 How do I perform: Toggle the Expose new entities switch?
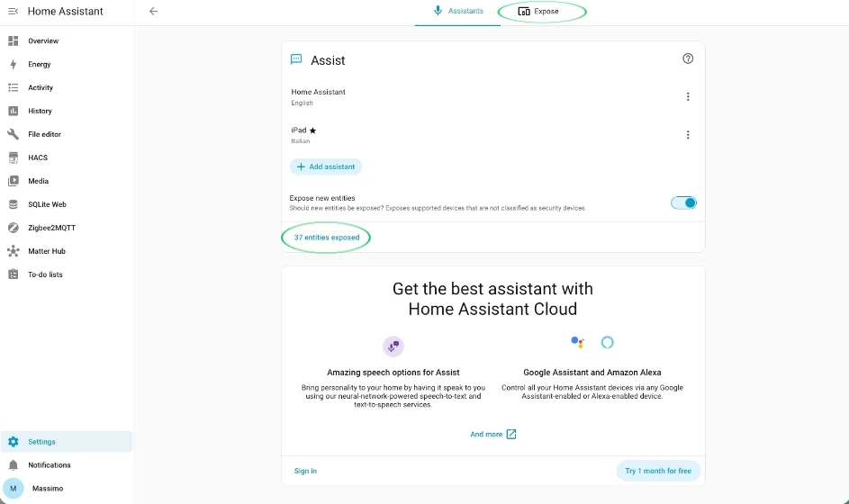click(683, 203)
